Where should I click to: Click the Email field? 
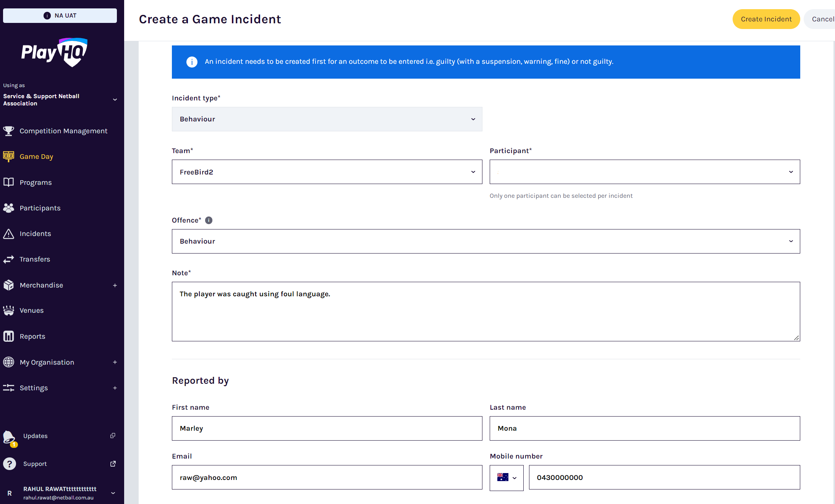click(327, 477)
